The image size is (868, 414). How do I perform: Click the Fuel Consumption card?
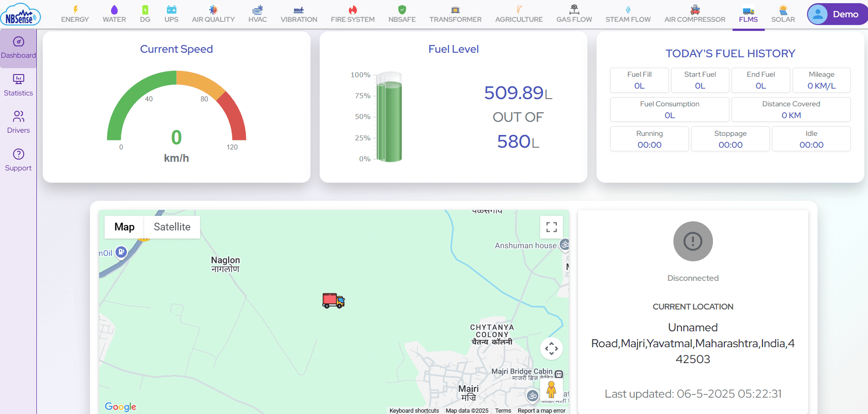click(x=670, y=110)
